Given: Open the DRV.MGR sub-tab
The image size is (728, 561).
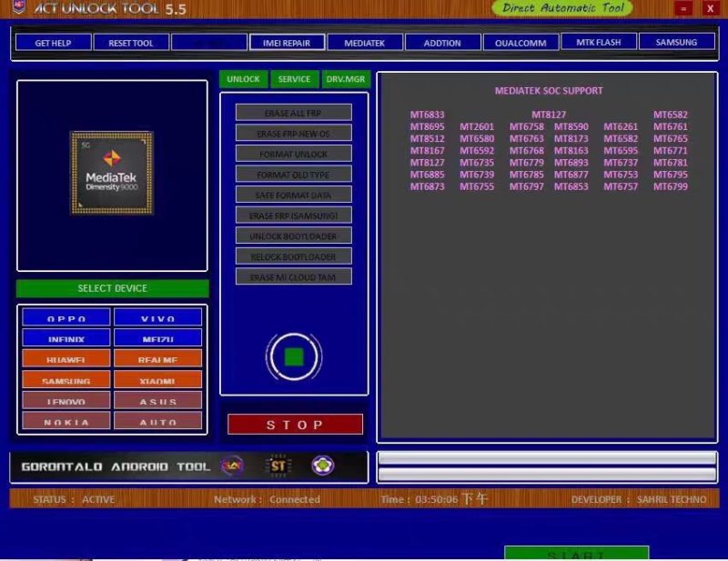Looking at the screenshot, I should pyautogui.click(x=346, y=79).
